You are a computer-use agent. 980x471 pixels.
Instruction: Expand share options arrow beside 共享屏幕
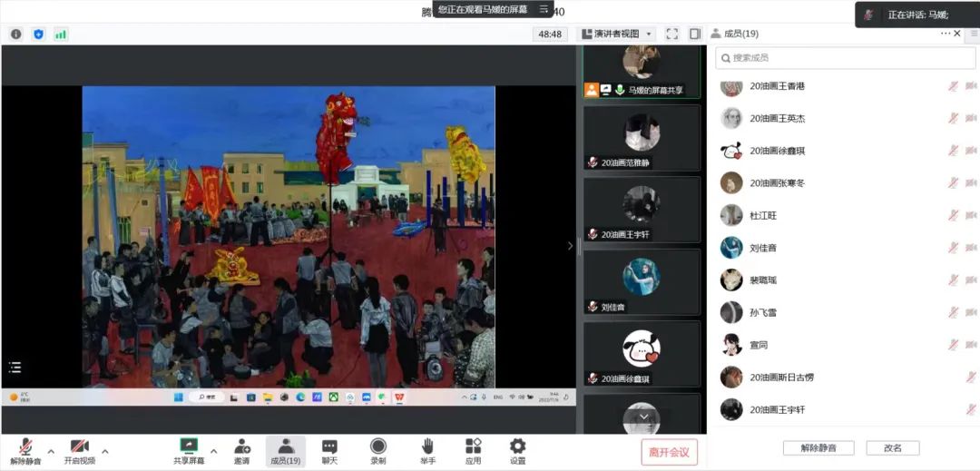[214, 451]
